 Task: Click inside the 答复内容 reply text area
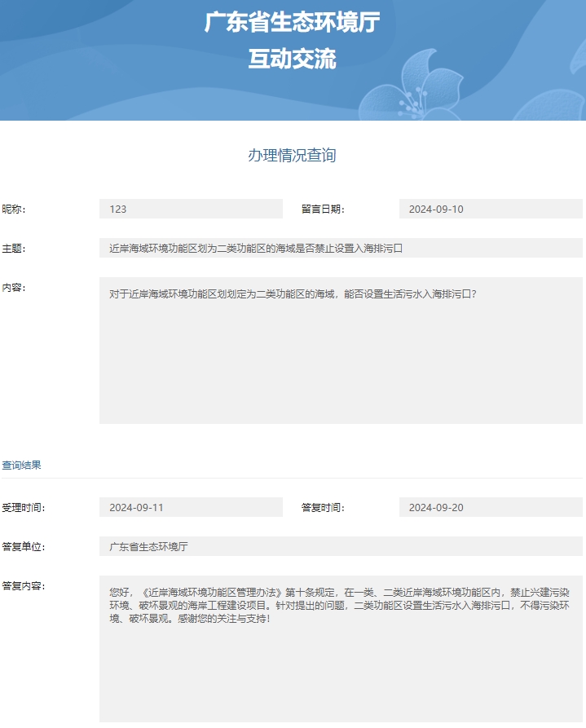[341, 652]
